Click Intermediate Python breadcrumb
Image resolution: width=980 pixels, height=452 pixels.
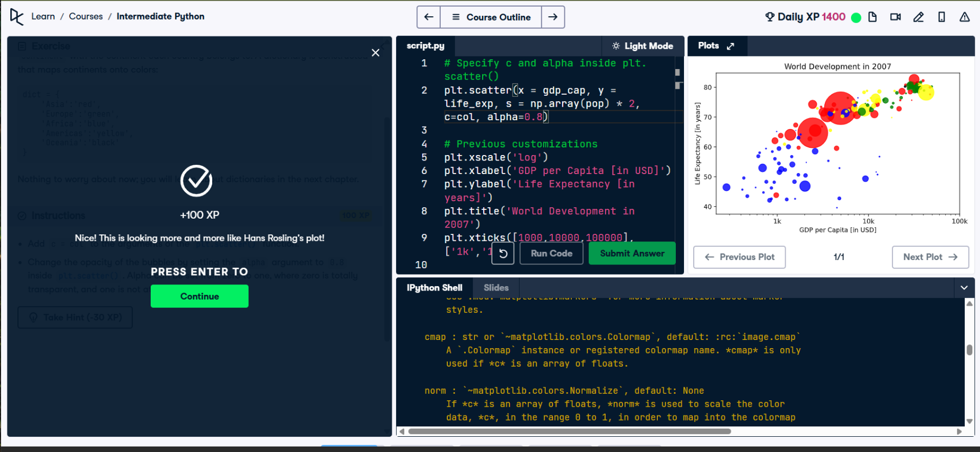pos(161,16)
